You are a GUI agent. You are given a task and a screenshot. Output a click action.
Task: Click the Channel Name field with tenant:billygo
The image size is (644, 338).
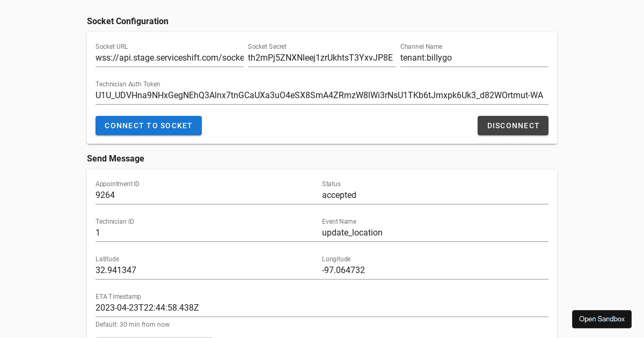tap(474, 58)
